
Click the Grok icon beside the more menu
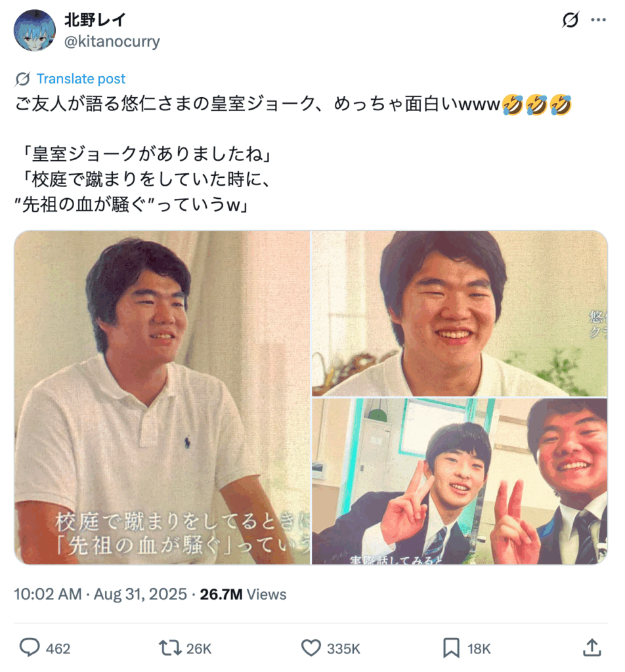(x=570, y=20)
